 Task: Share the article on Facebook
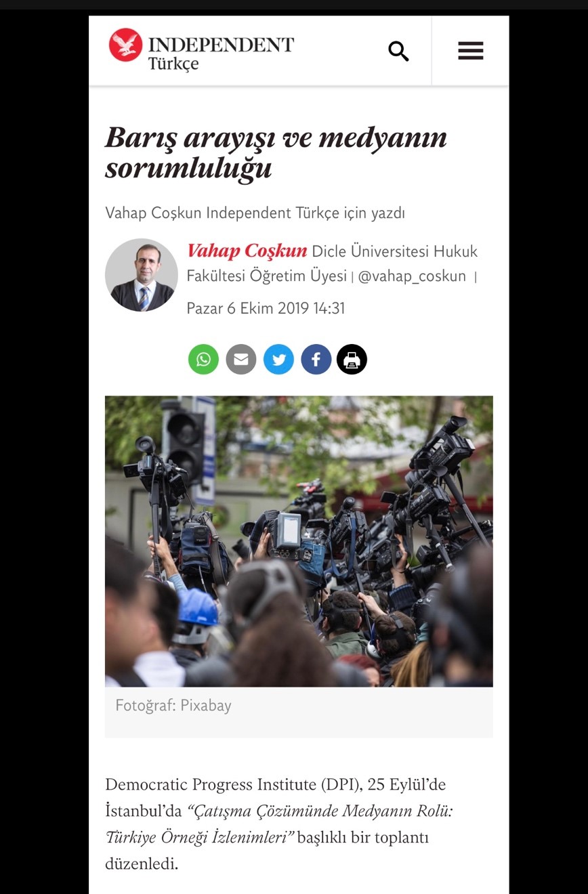pyautogui.click(x=316, y=360)
